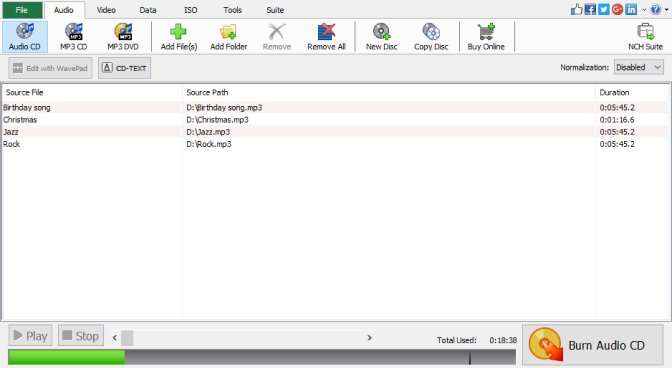The width and height of the screenshot is (672, 368).
Task: Click the Christmas duration 0:01:16.6
Action: (x=617, y=120)
